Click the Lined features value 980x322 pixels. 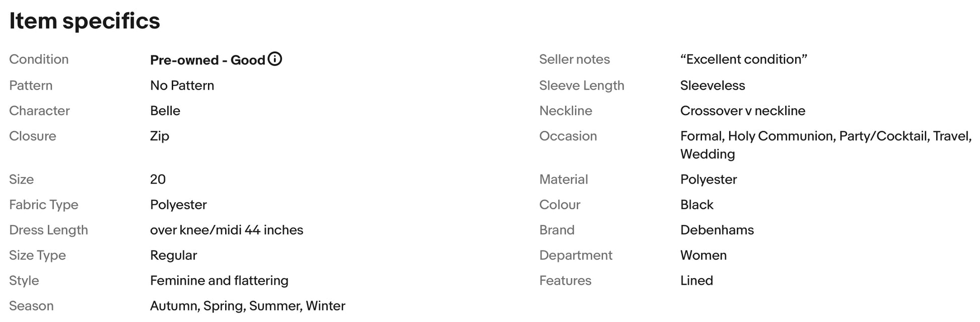696,280
